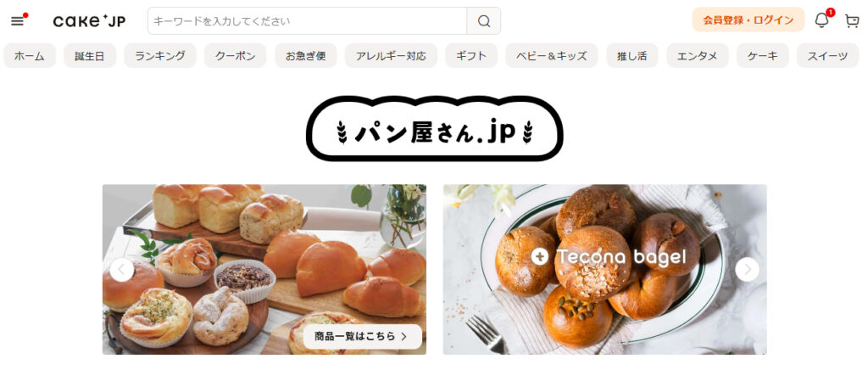Select the 誕生日 category tab
This screenshot has height=370, width=868.
90,55
